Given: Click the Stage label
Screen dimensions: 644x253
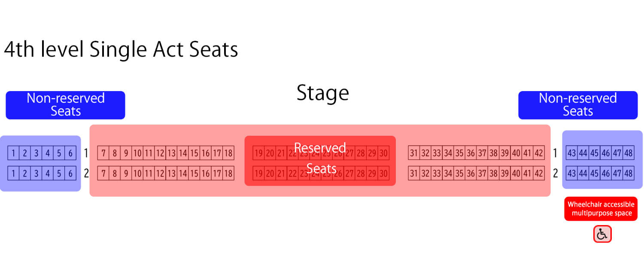Looking at the screenshot, I should [x=323, y=93].
